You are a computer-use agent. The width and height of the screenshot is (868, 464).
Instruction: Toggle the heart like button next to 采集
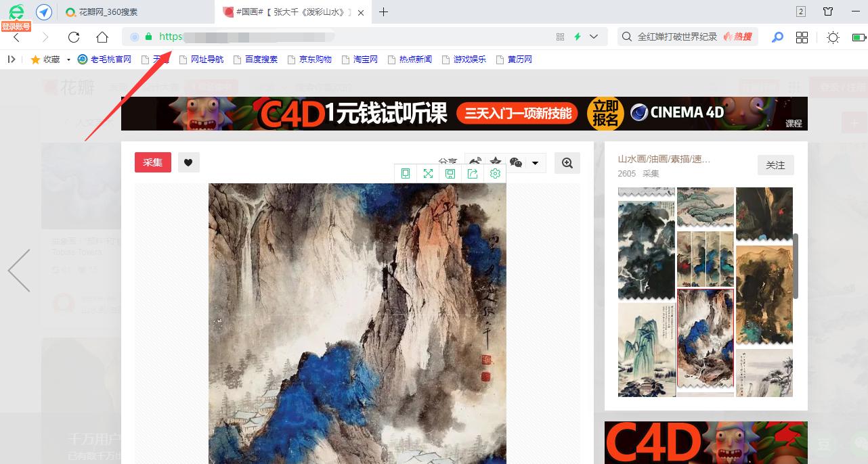point(188,162)
